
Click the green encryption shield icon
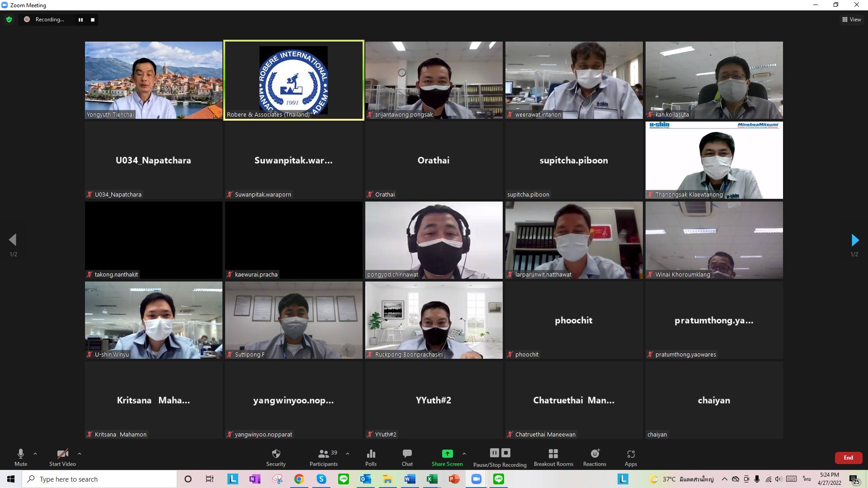(9, 19)
